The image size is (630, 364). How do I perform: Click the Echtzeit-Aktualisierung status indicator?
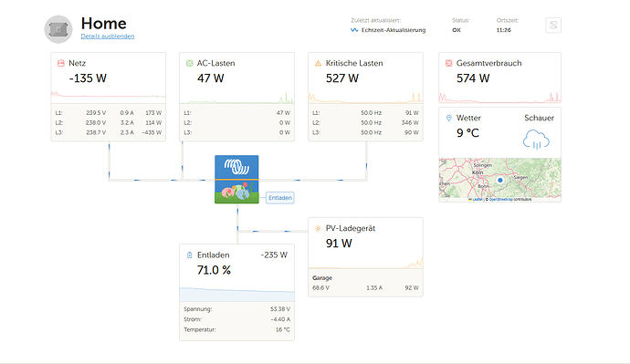[388, 30]
